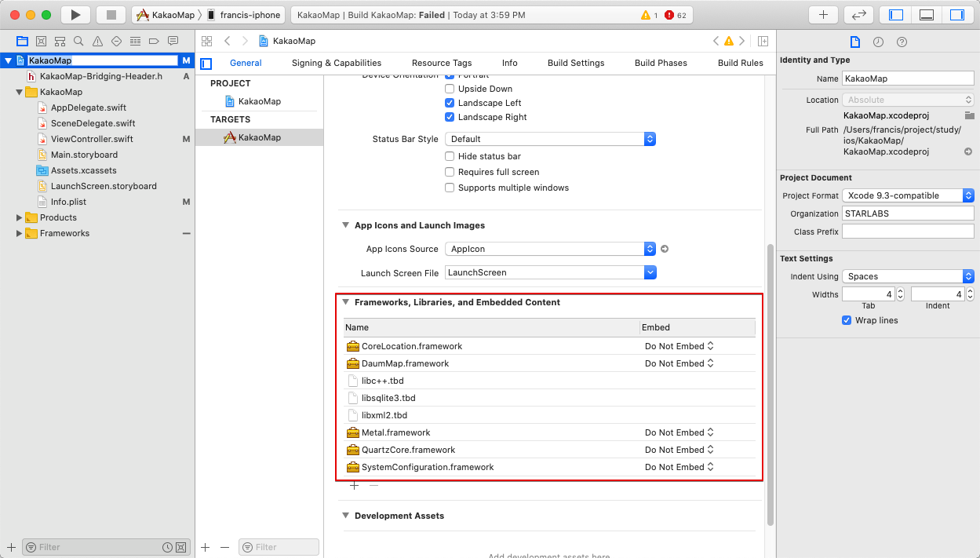Open the Test navigator diamond icon

[x=116, y=41]
